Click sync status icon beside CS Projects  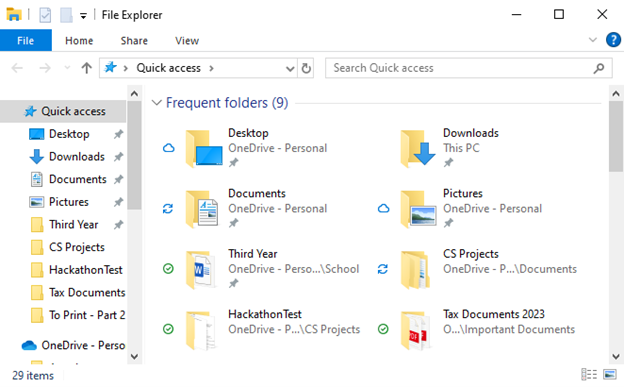pyautogui.click(x=383, y=269)
